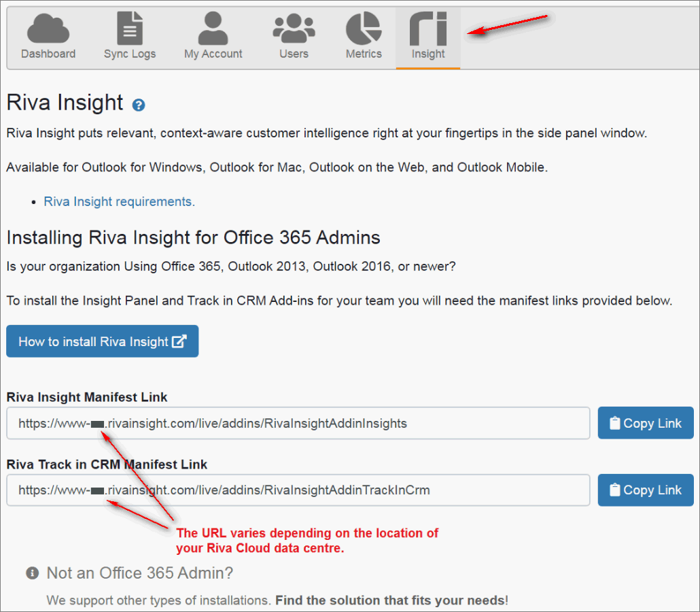700x612 pixels.
Task: Switch to the Metrics tab label
Action: [364, 54]
